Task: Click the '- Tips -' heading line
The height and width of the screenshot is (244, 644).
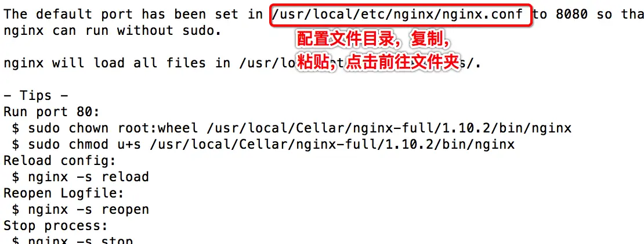Action: [x=36, y=96]
